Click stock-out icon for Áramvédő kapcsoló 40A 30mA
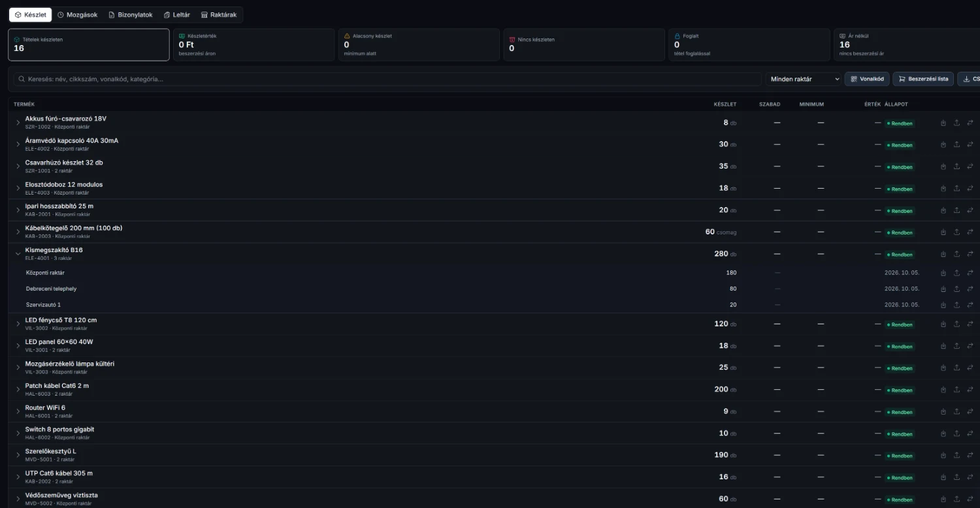 (x=956, y=144)
